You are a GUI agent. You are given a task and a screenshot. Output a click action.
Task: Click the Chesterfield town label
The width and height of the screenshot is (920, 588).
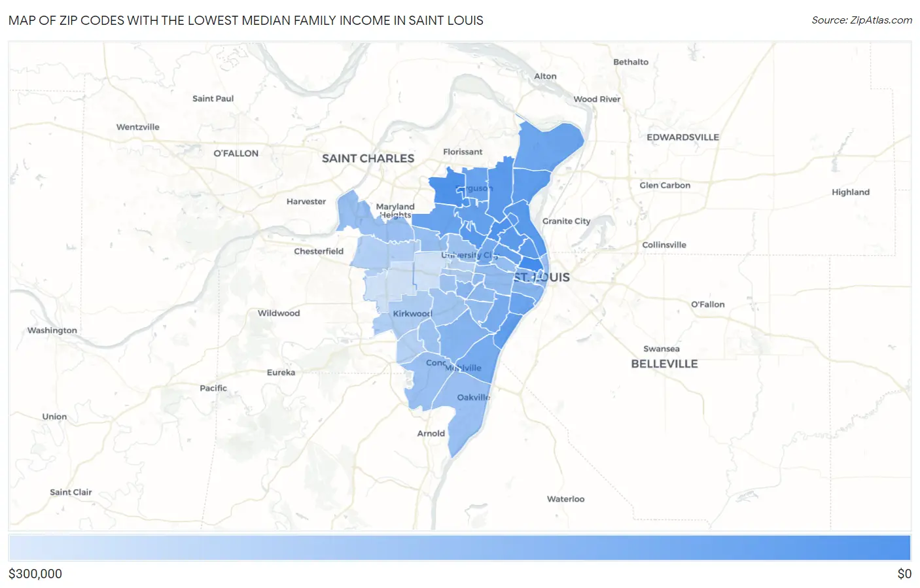pyautogui.click(x=319, y=251)
